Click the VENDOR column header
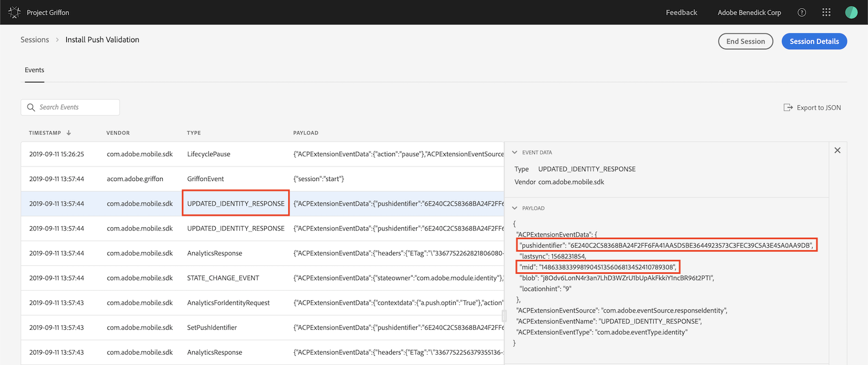The height and width of the screenshot is (365, 868). [118, 133]
